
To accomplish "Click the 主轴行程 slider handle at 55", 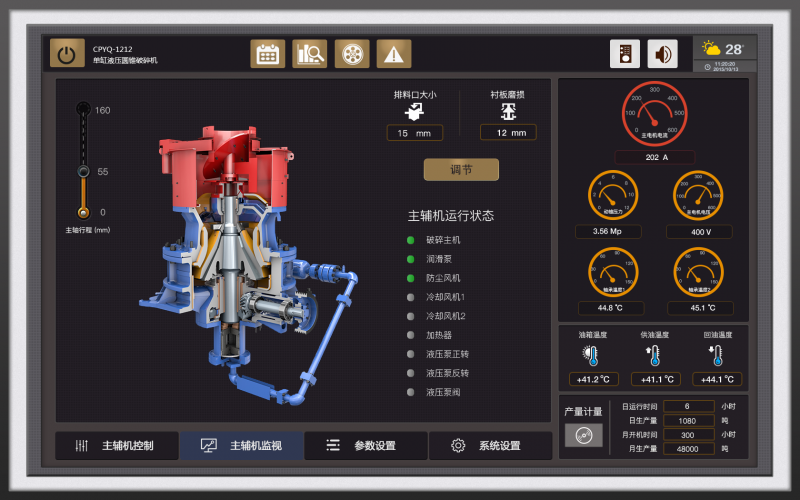I will click(83, 172).
